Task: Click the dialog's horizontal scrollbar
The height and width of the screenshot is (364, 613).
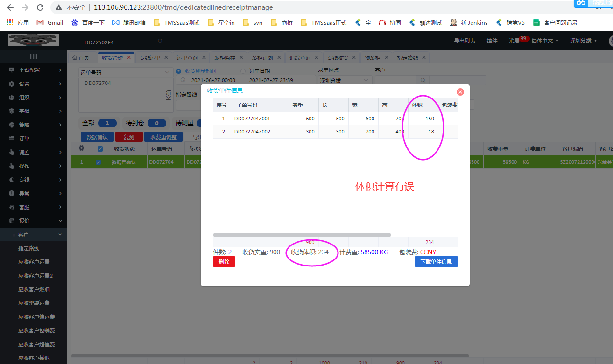Action: tap(302, 235)
